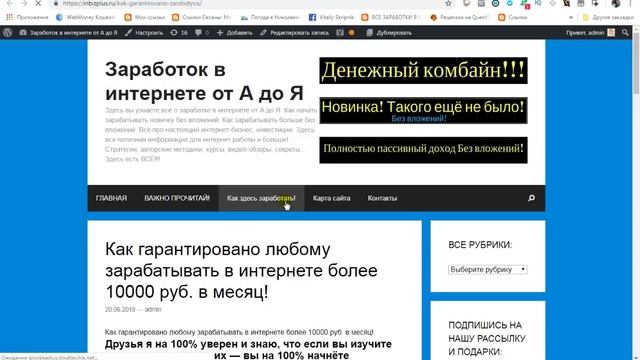Open the Facebook 'Vitaliy Skripnik' bookmark
Viewport: 640px width, 360px height.
(331, 17)
